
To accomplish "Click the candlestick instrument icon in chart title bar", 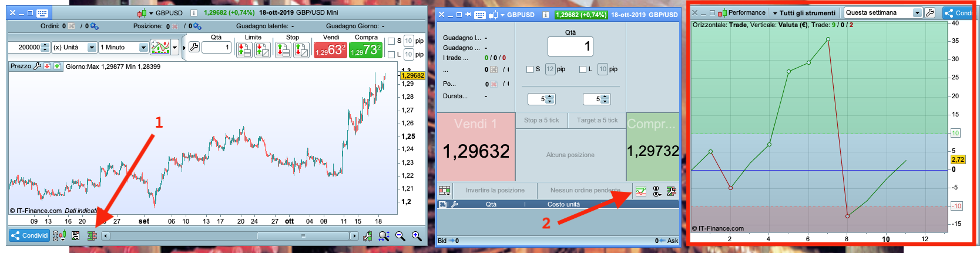I will point(142,12).
